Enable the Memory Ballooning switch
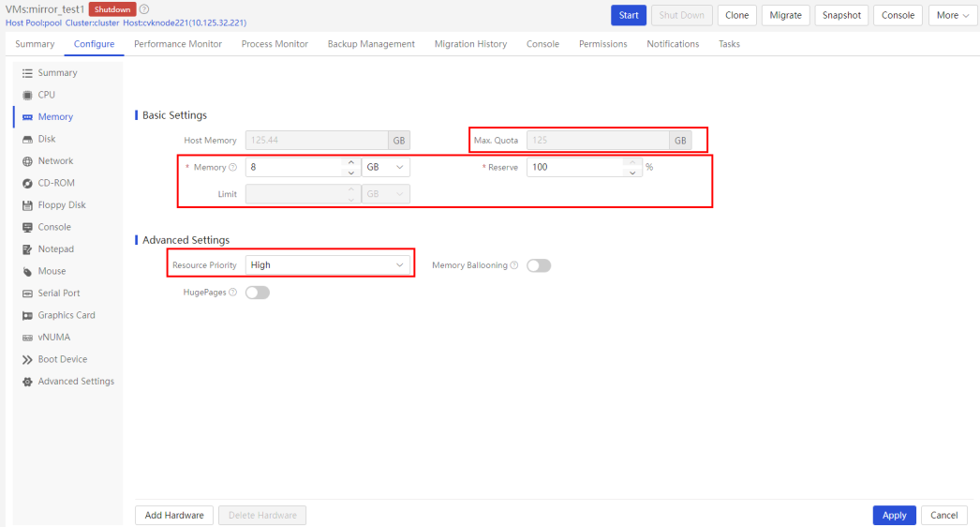The image size is (980, 527). [539, 265]
